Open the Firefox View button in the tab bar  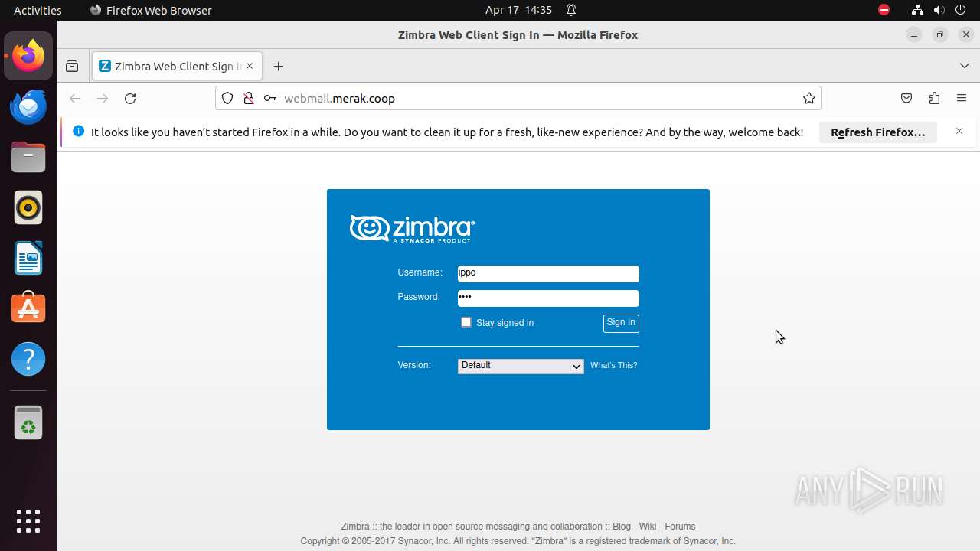click(72, 67)
